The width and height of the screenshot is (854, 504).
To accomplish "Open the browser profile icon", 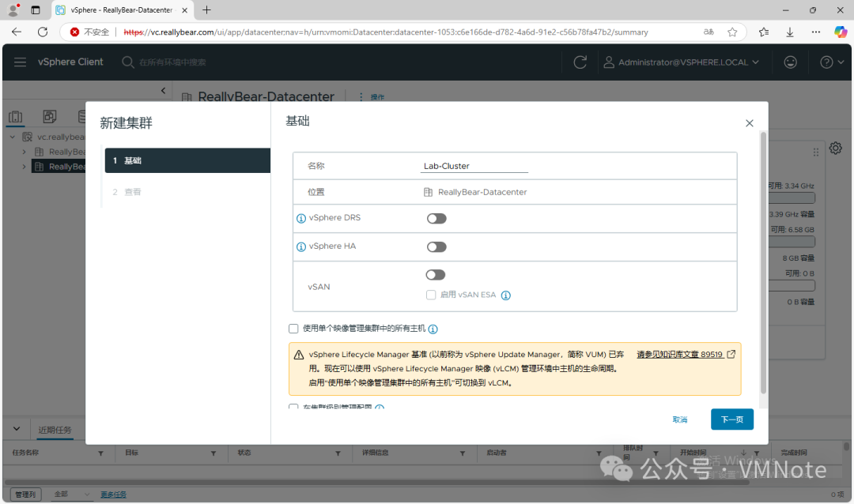I will 13,9.
